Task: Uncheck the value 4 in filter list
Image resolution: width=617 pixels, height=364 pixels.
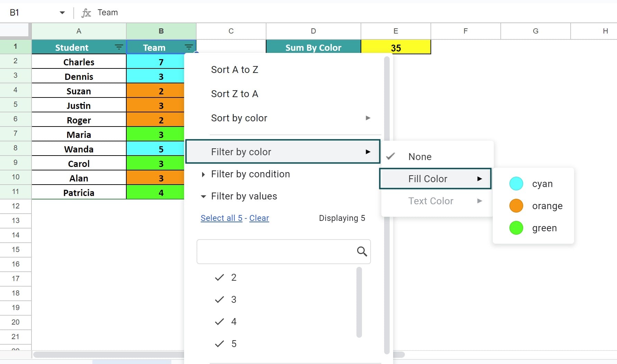Action: pos(219,321)
